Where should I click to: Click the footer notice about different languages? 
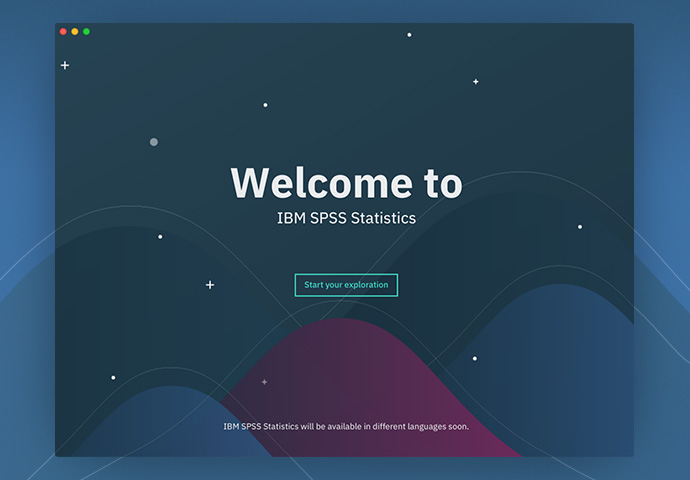point(346,426)
